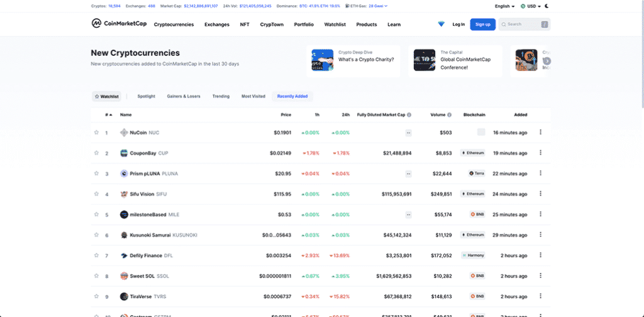Open the CouponBay row options menu
The width and height of the screenshot is (644, 317).
pyautogui.click(x=540, y=152)
